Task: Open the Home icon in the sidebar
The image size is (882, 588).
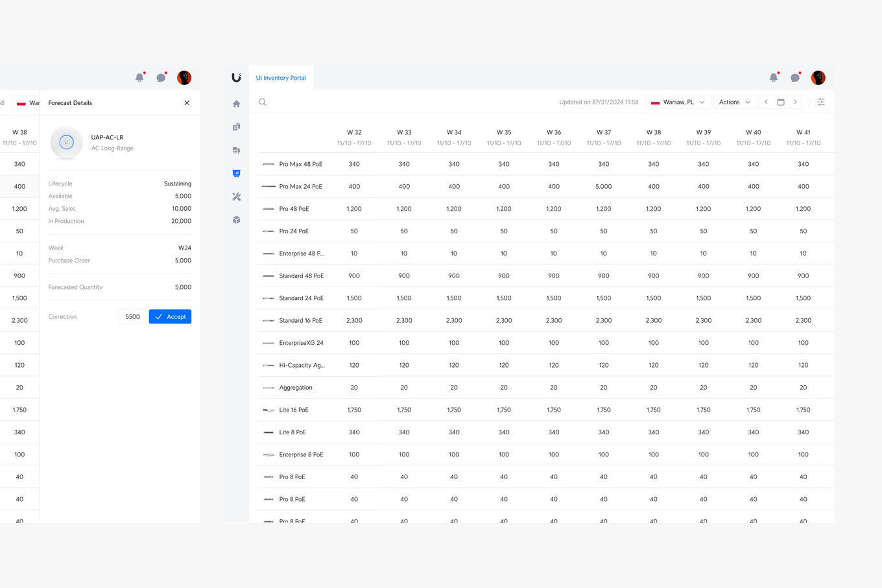Action: coord(236,104)
